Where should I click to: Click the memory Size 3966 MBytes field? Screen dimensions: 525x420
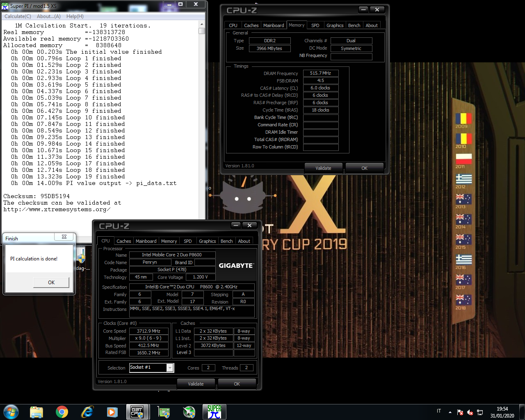pos(269,48)
